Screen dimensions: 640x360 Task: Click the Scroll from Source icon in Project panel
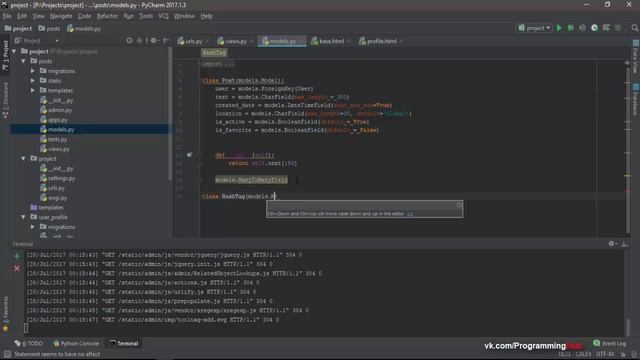(x=129, y=40)
